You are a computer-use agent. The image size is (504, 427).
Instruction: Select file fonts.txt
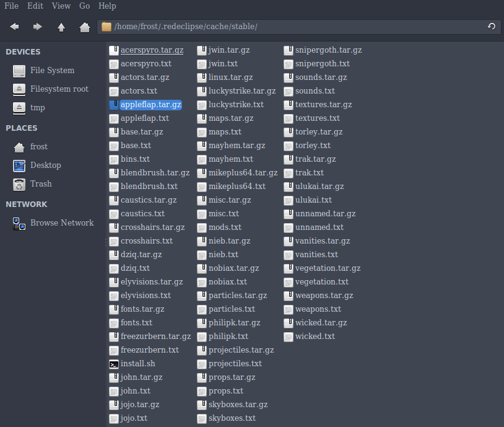click(137, 323)
